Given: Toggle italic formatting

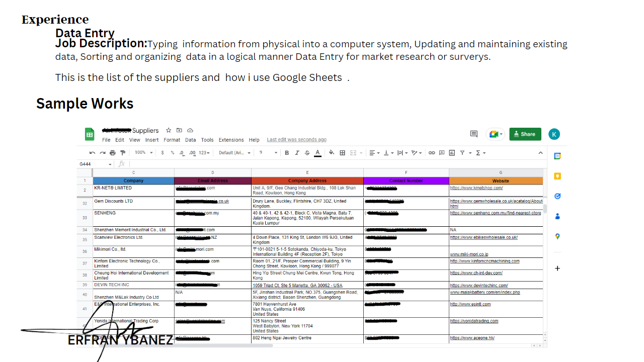Looking at the screenshot, I should (297, 153).
